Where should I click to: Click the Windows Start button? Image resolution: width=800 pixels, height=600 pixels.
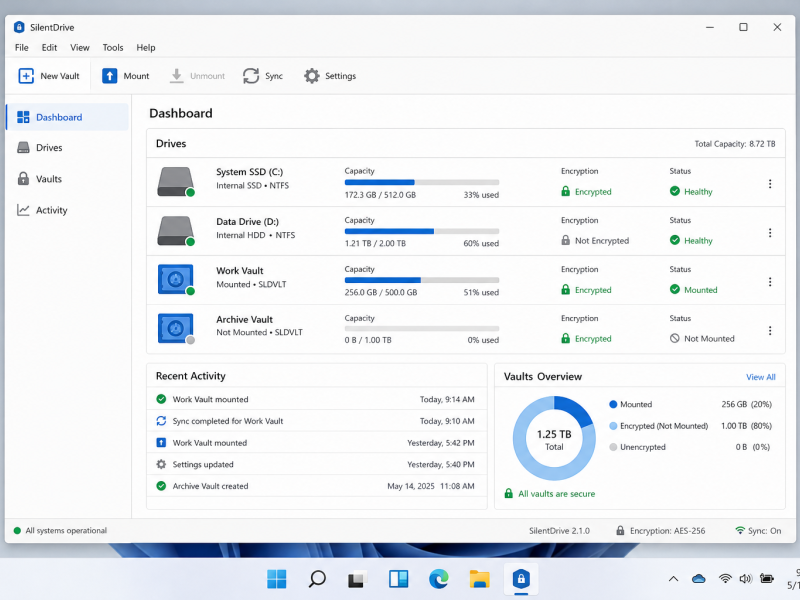point(277,579)
